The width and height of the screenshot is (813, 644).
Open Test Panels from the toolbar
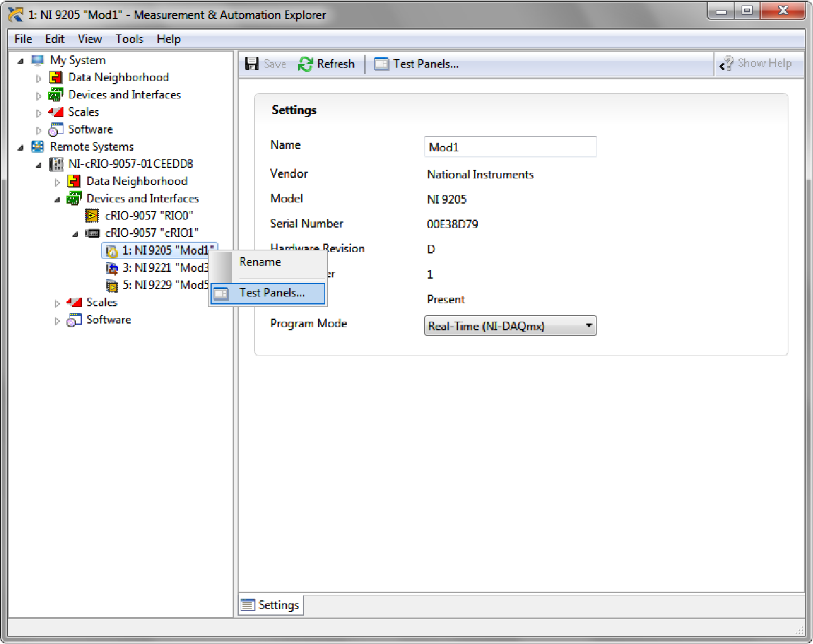[x=417, y=64]
